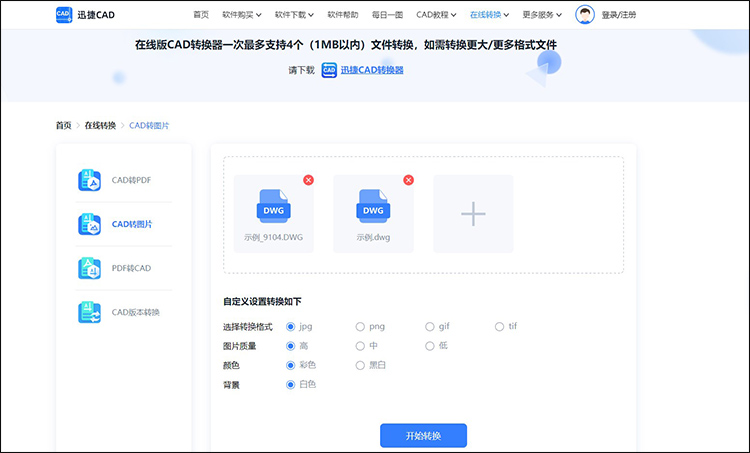Screen dimensions: 750x453
Task: Select 白色 background option
Action: 290,385
